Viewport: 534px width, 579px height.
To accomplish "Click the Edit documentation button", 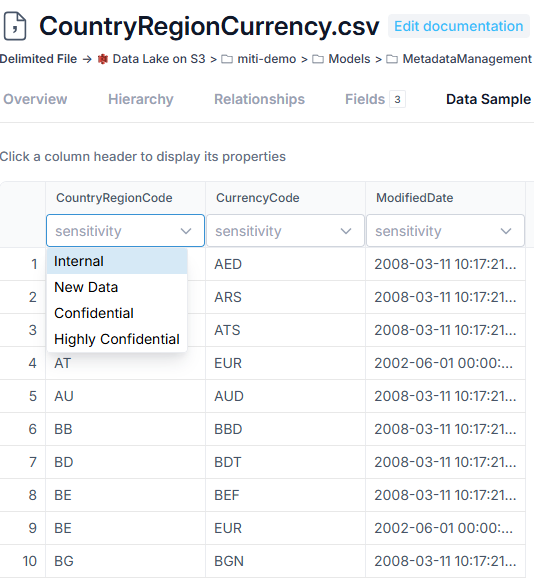I will tap(459, 26).
